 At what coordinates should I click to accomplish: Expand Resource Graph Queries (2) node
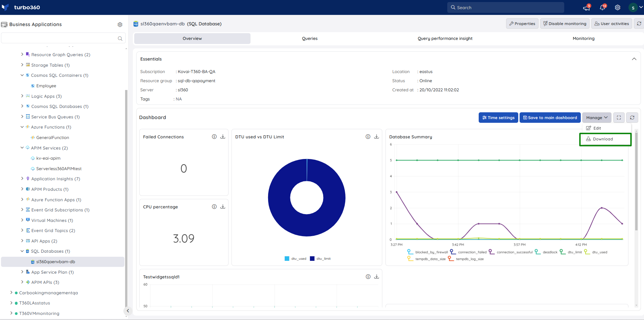22,54
